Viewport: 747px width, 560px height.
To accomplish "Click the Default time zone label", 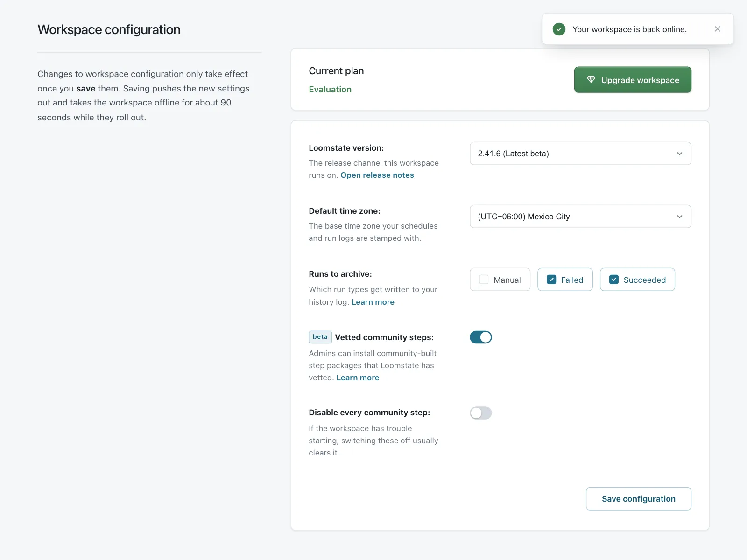I will (345, 211).
